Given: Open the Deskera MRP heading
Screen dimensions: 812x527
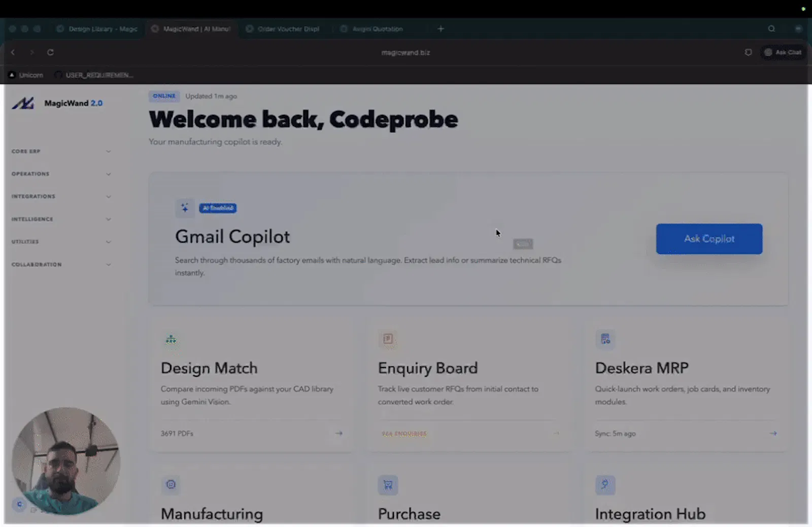Looking at the screenshot, I should pyautogui.click(x=642, y=368).
